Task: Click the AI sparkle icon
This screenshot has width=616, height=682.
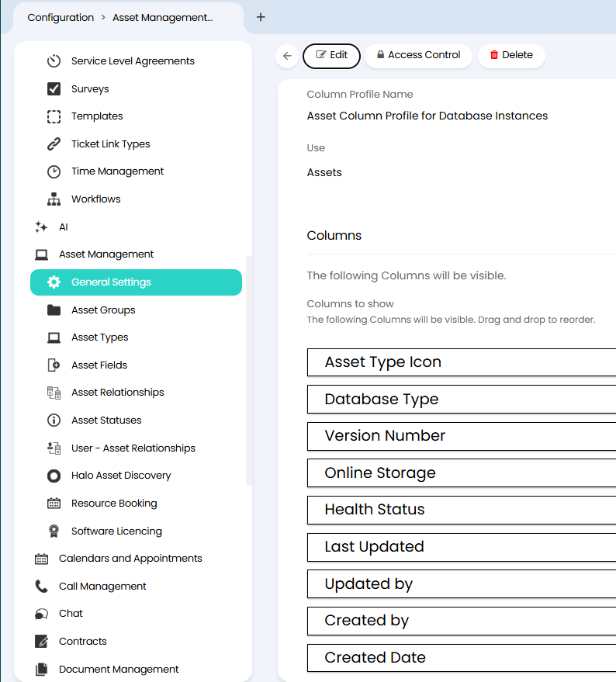Action: pos(41,227)
